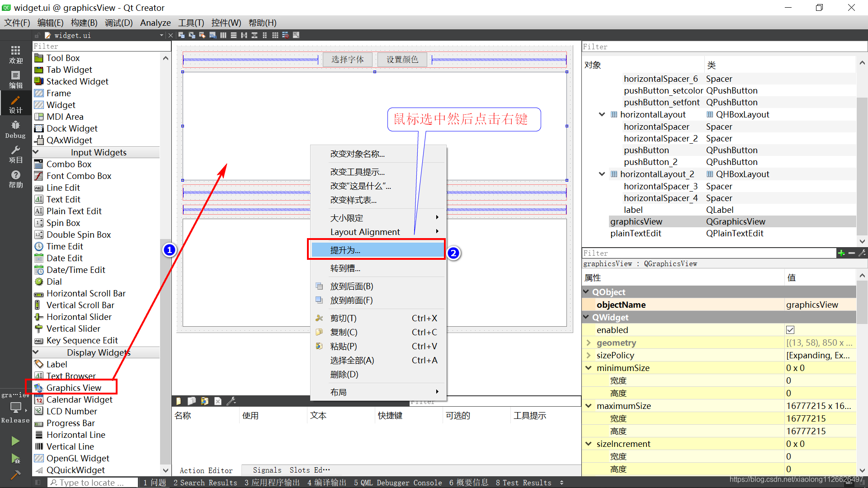Open the 构建(B) menu
868x488 pixels.
pyautogui.click(x=84, y=23)
